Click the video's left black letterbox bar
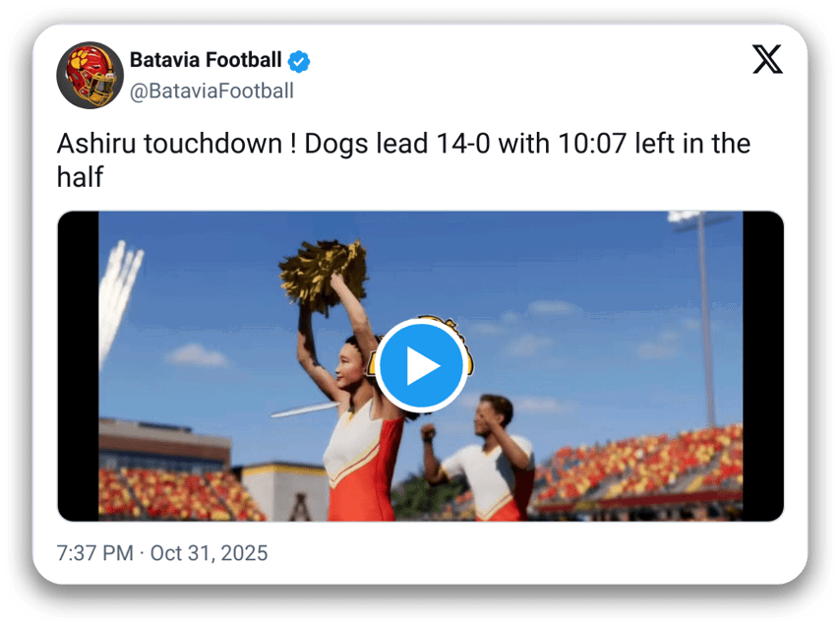The image size is (840, 626). [x=78, y=366]
